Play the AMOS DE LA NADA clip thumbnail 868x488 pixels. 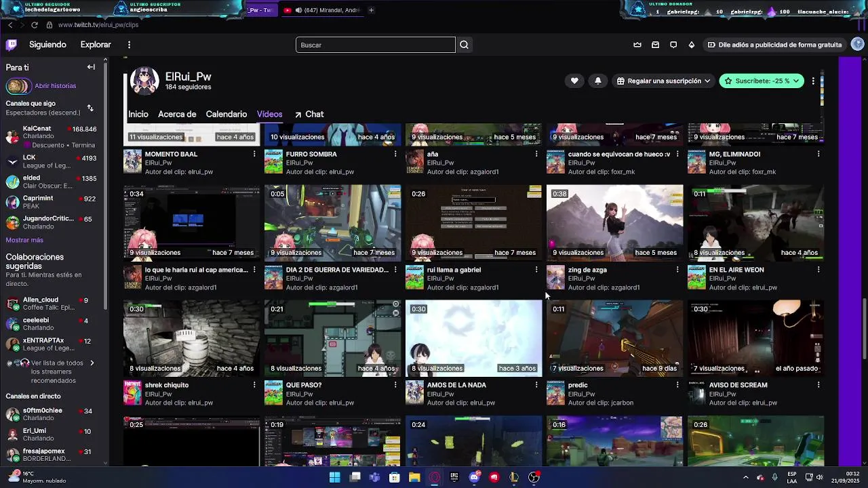click(x=473, y=338)
